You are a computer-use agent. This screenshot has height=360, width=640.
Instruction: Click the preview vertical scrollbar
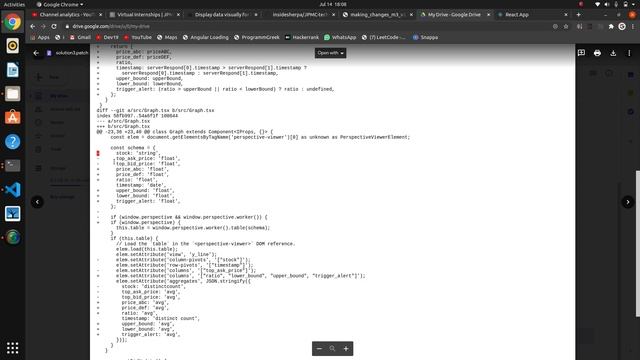coord(638,244)
